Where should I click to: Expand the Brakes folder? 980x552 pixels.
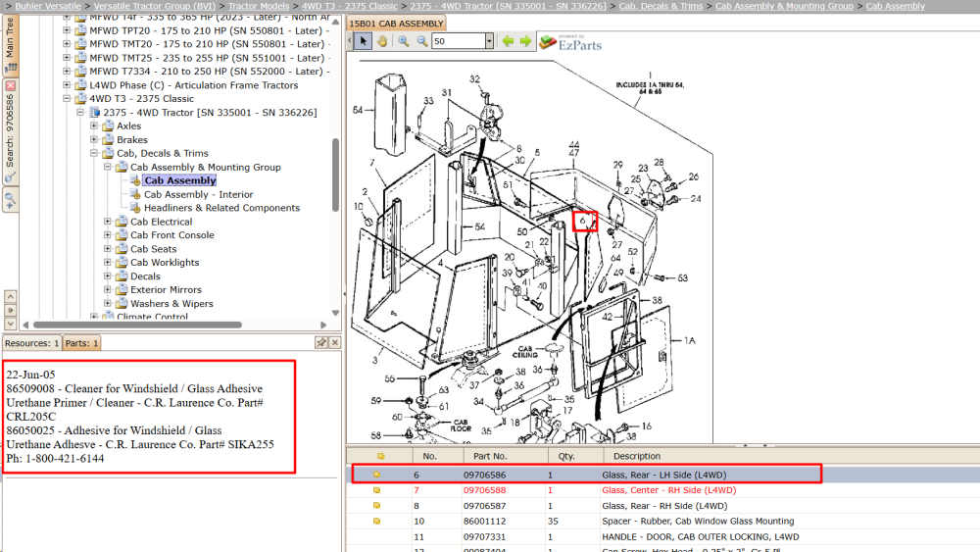94,139
